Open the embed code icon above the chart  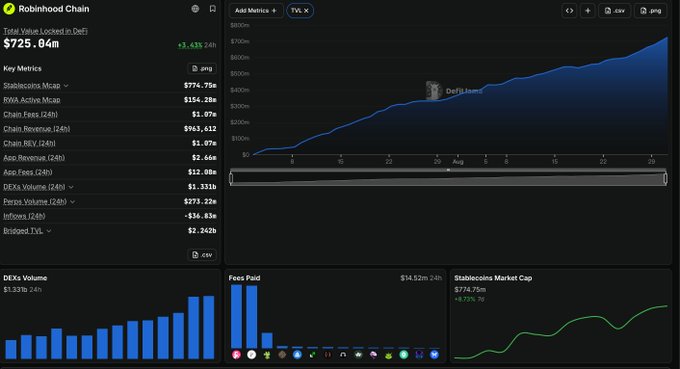coord(569,10)
